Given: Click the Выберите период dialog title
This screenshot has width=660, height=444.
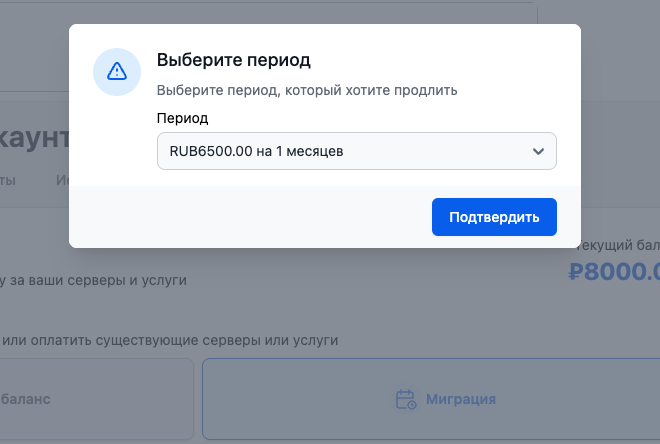Looking at the screenshot, I should (234, 60).
